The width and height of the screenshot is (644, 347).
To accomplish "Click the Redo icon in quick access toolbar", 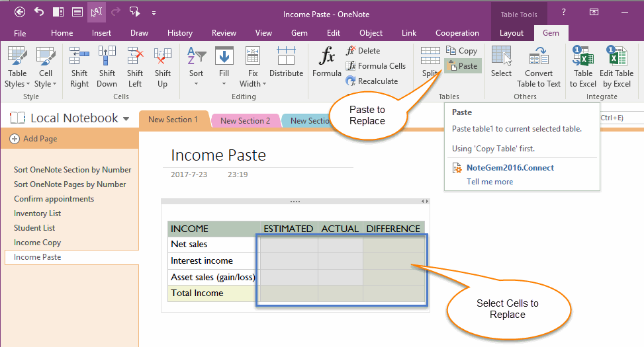I will [x=116, y=13].
